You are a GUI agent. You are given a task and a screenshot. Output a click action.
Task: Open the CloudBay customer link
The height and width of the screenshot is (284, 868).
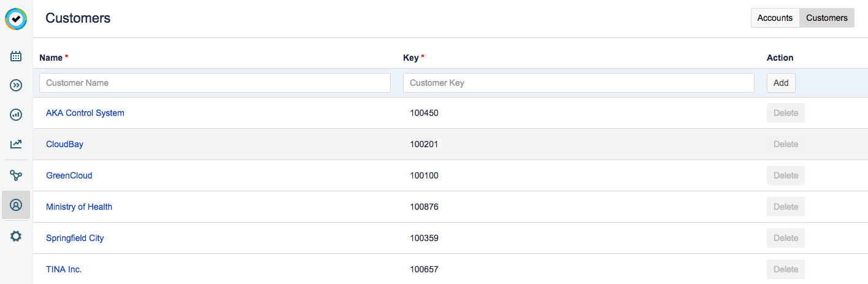[64, 144]
